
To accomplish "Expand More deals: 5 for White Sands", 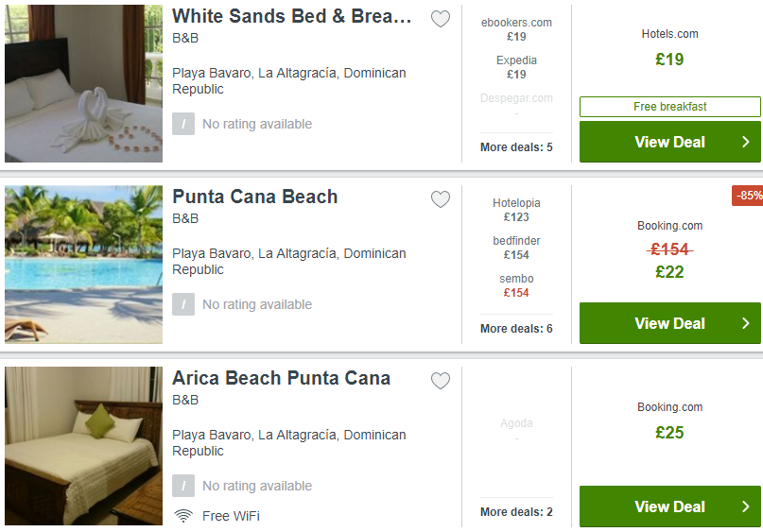I will tap(516, 147).
